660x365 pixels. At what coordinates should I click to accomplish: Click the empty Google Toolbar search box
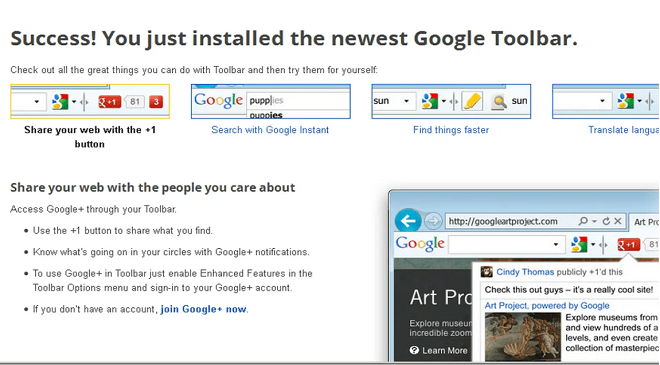506,245
